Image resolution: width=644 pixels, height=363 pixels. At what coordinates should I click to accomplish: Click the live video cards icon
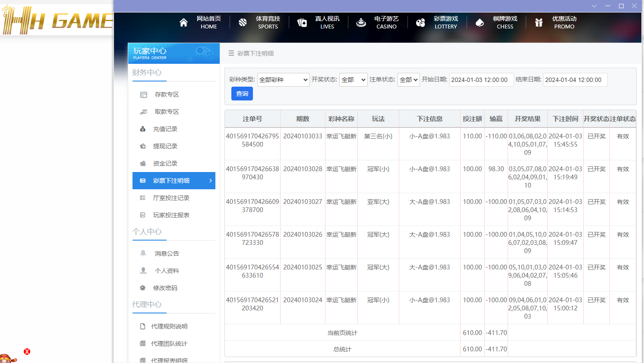302,22
